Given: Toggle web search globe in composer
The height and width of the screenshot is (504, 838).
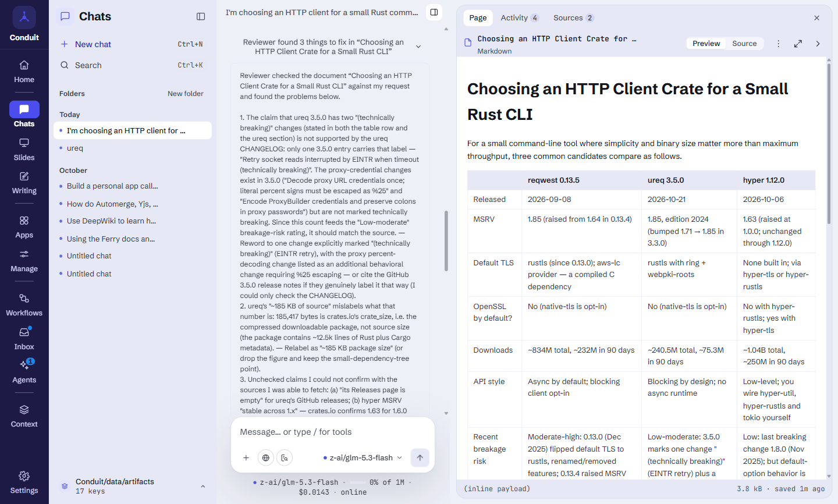Looking at the screenshot, I should pyautogui.click(x=266, y=458).
